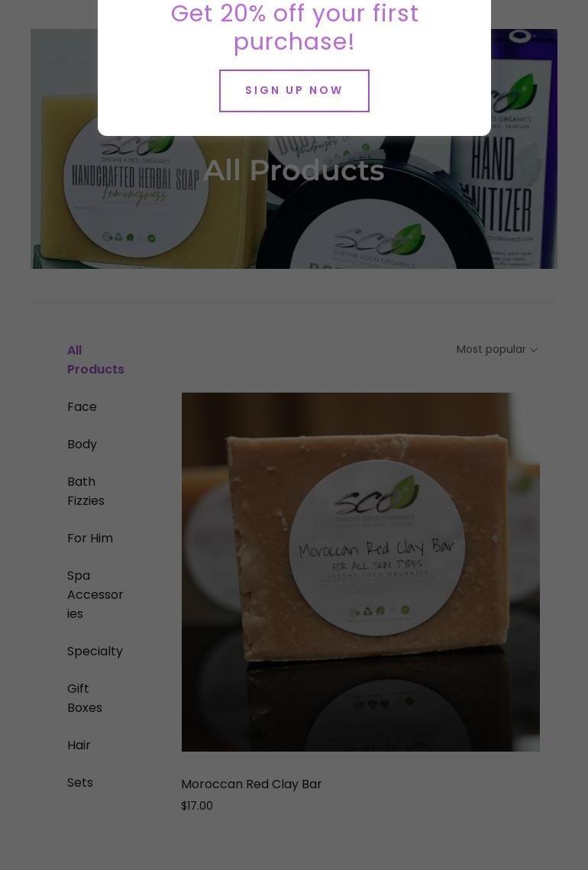Open the For Him category
The image size is (588, 870).
(x=90, y=538)
